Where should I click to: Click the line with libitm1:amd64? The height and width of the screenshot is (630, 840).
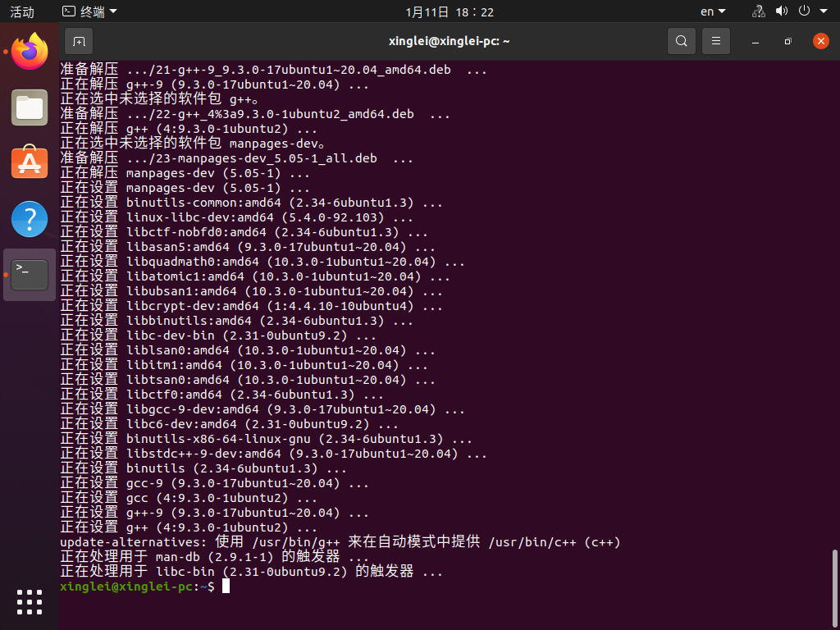[244, 365]
